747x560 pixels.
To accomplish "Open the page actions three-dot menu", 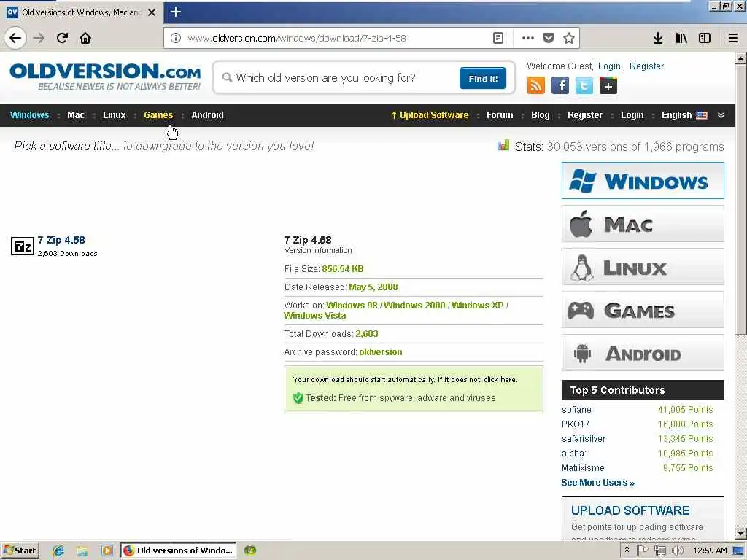I will [527, 38].
